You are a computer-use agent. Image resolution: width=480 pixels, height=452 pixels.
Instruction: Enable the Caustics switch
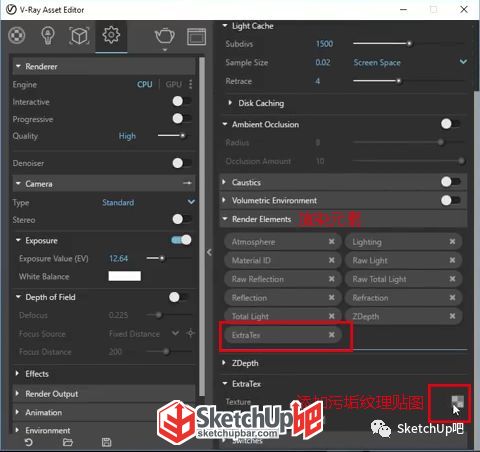pos(451,182)
